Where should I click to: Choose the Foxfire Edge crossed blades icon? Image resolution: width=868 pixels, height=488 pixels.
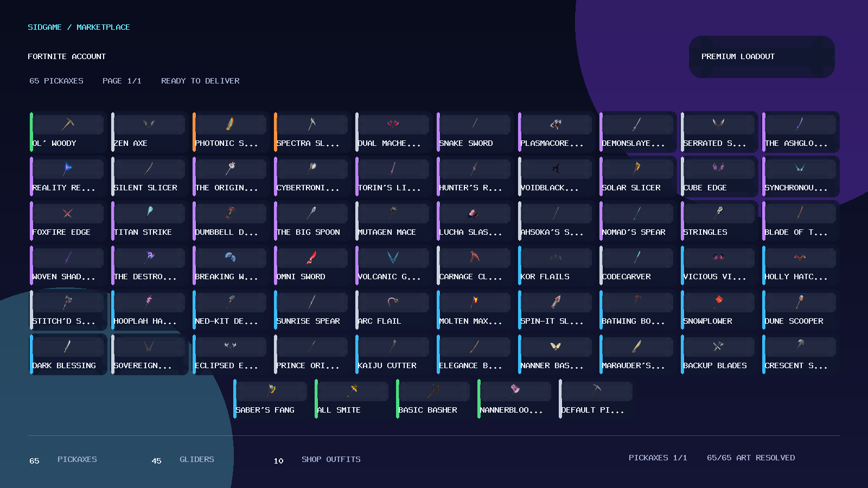(68, 213)
